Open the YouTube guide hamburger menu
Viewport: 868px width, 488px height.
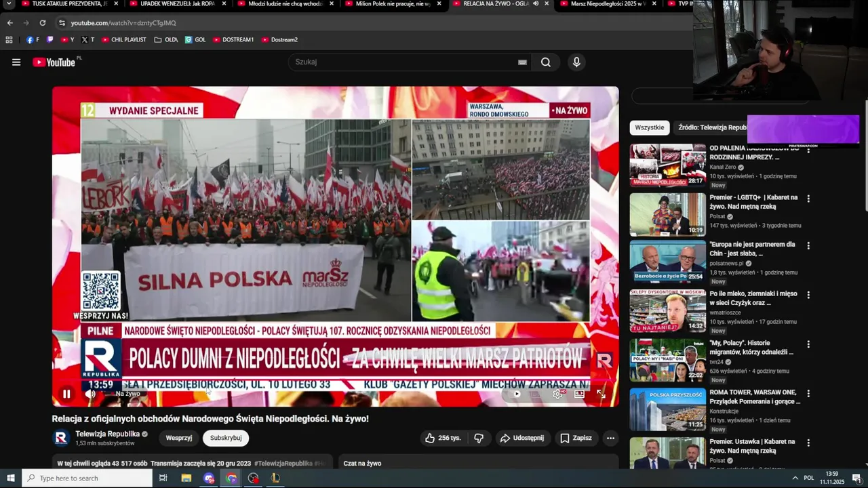(16, 62)
